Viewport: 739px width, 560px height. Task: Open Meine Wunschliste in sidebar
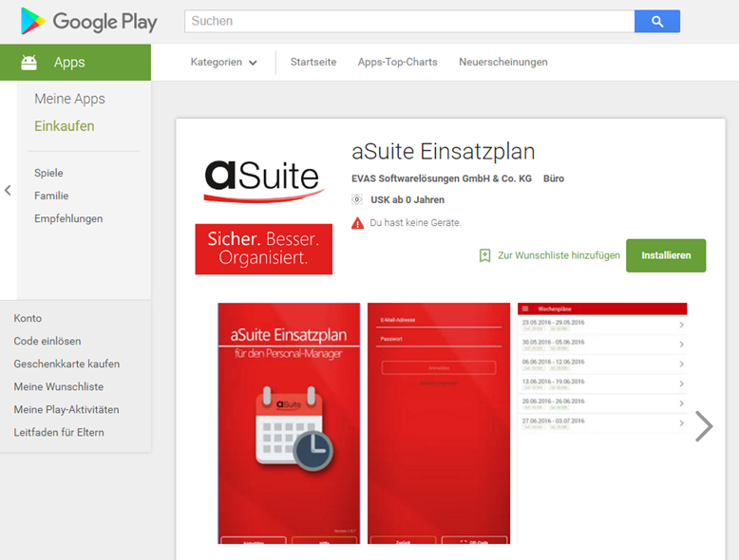point(58,387)
